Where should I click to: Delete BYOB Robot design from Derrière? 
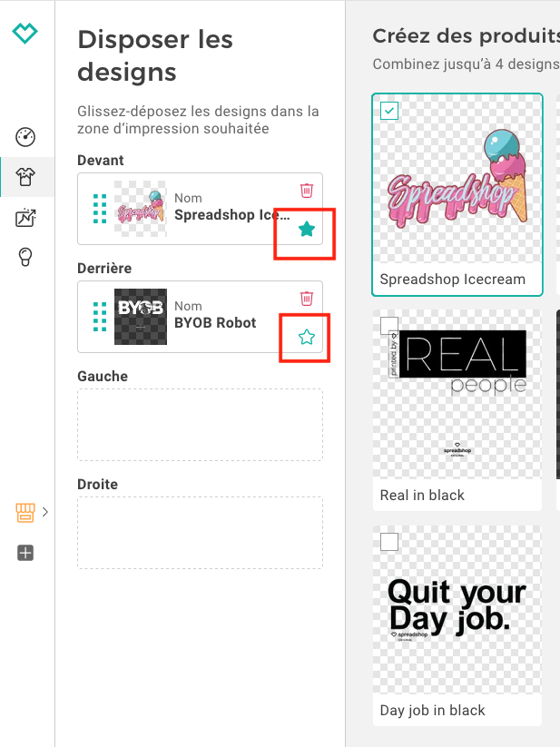click(x=307, y=299)
